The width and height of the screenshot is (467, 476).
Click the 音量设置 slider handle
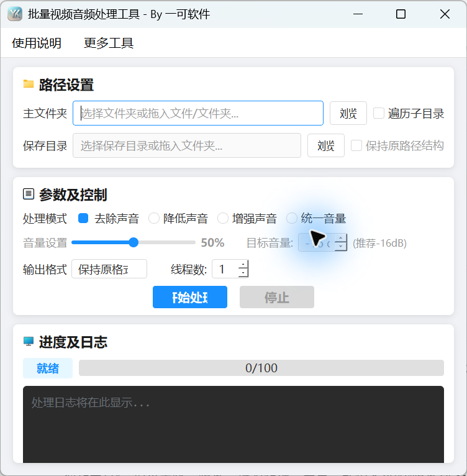(134, 242)
